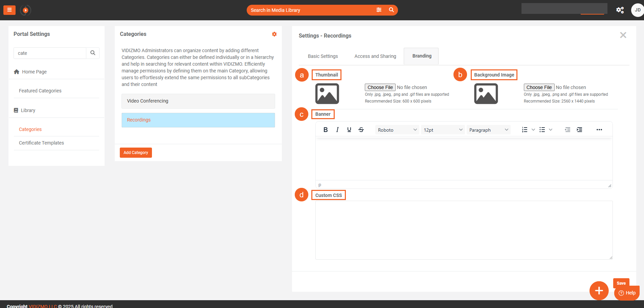Open the 12pt font size dropdown

click(x=443, y=130)
